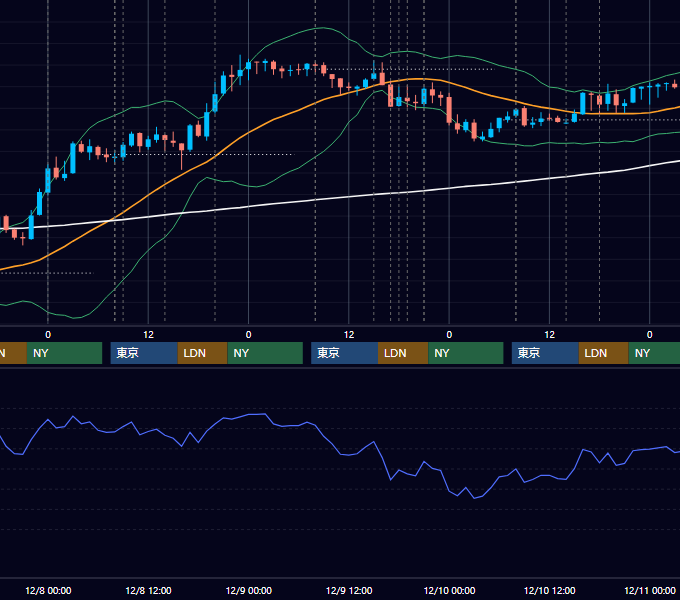Select the 東京 session block for 12/9
Image resolution: width=680 pixels, height=600 pixels.
[344, 353]
